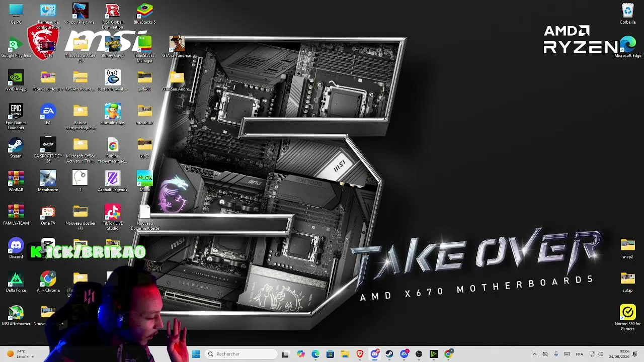
Task: Open the microphone tray indicator
Action: click(556, 354)
